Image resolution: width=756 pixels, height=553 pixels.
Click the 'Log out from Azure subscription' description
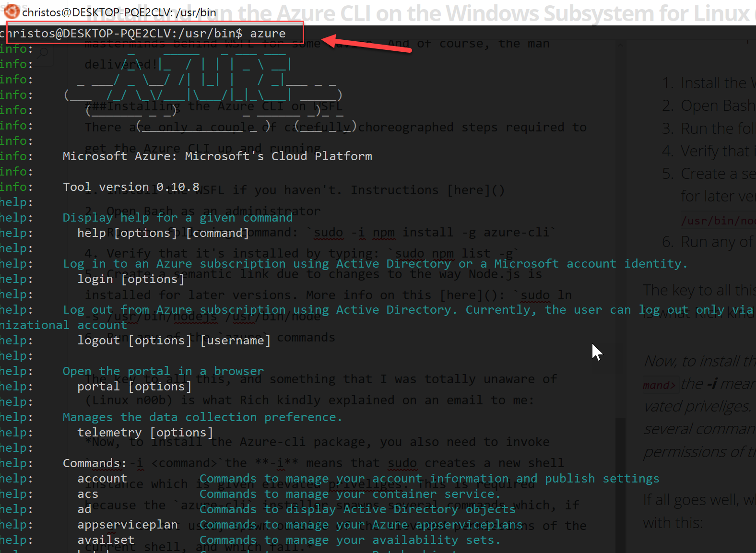[408, 310]
